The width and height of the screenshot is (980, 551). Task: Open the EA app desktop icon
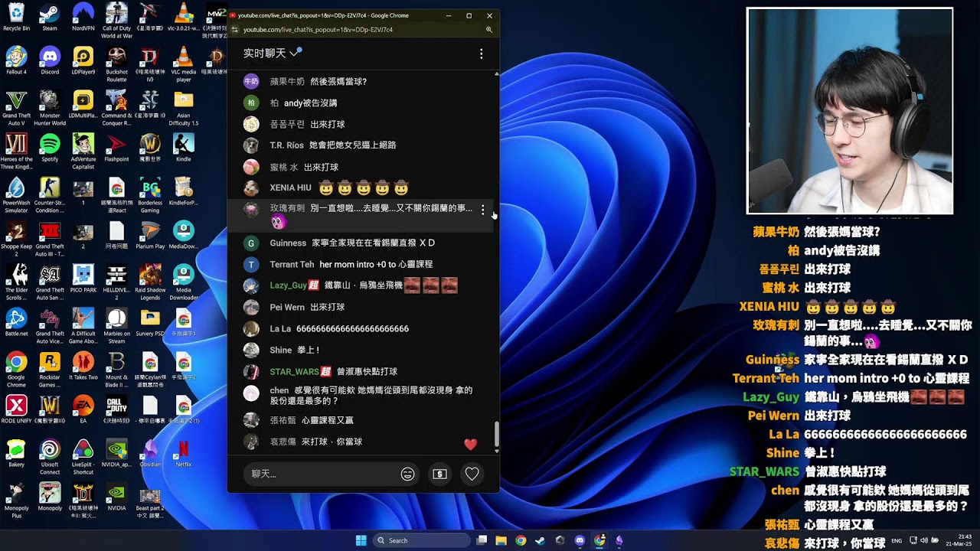83,409
